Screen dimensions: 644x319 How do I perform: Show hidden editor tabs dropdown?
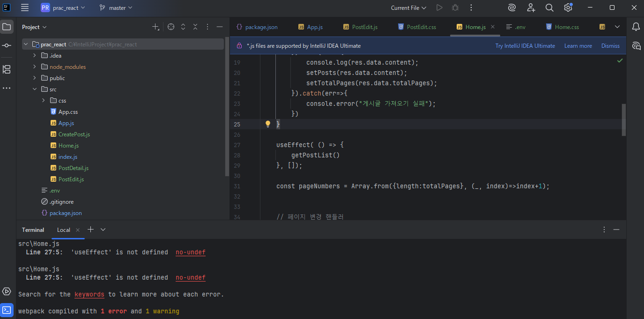[x=617, y=27]
